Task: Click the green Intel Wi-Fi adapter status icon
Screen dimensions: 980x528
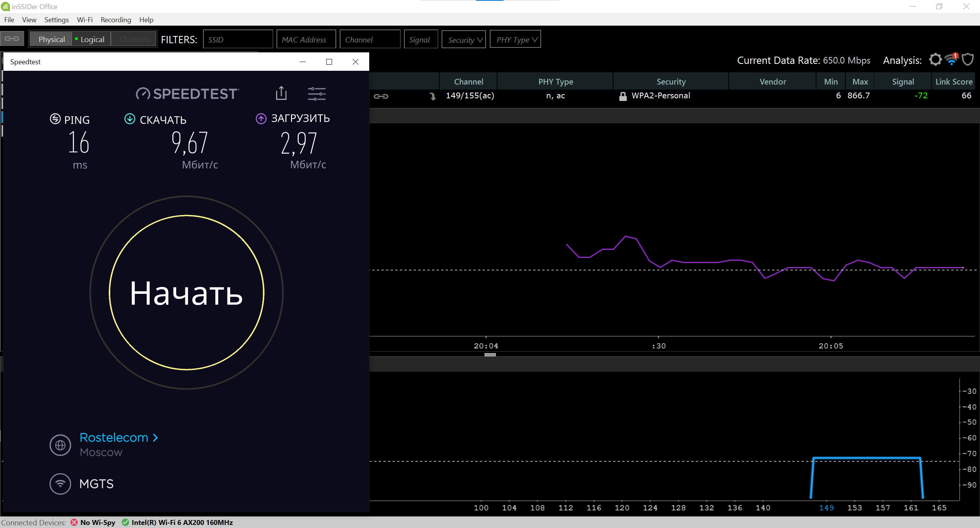Action: pyautogui.click(x=125, y=522)
